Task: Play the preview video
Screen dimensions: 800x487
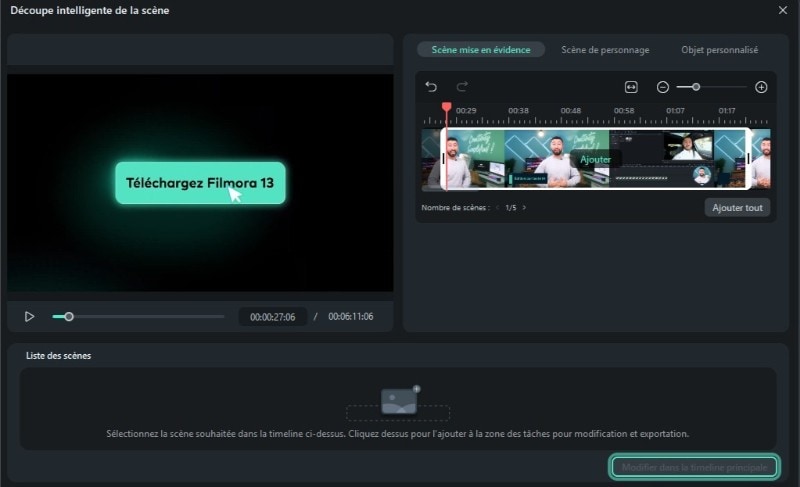Action: pos(30,317)
